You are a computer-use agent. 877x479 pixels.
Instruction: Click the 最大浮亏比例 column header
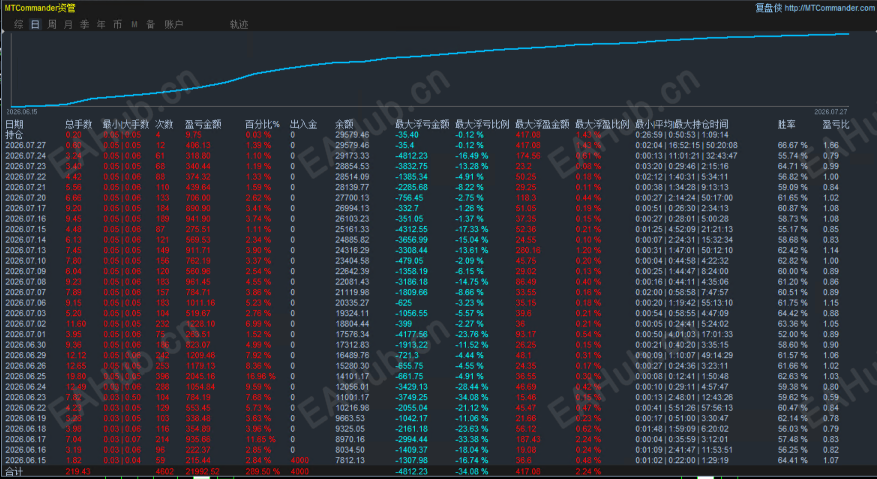click(482, 124)
